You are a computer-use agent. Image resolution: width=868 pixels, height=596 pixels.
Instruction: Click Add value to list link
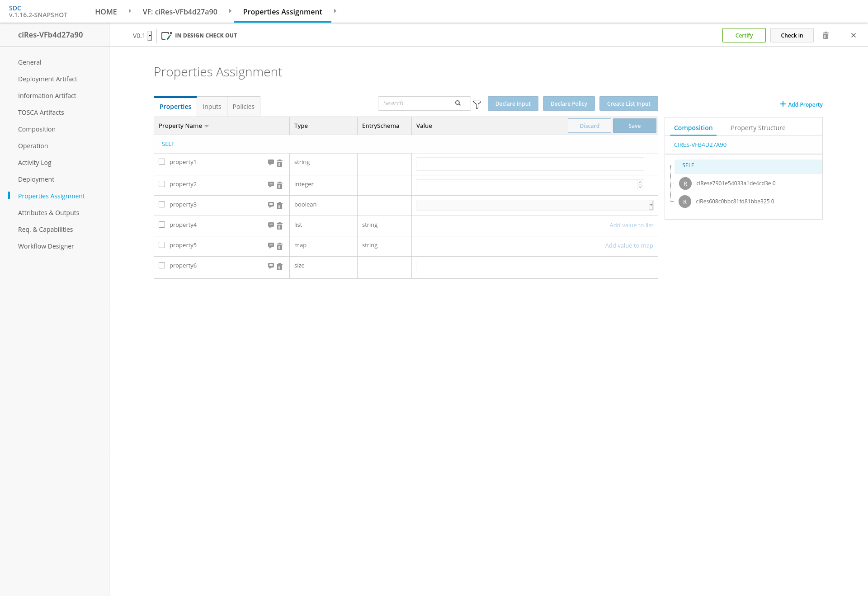pyautogui.click(x=631, y=225)
